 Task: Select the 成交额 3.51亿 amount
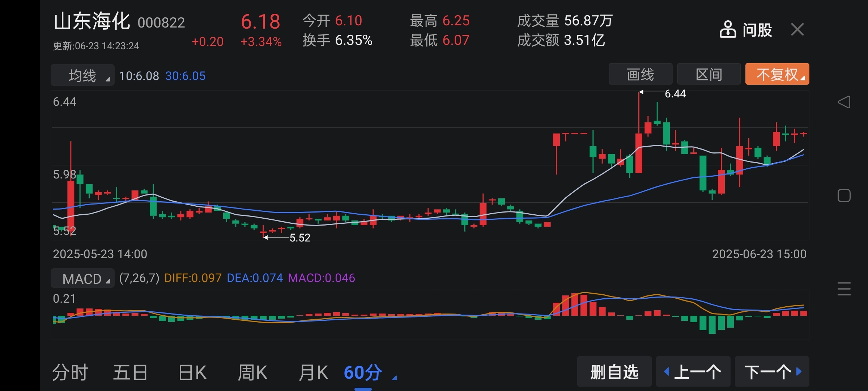[x=561, y=40]
